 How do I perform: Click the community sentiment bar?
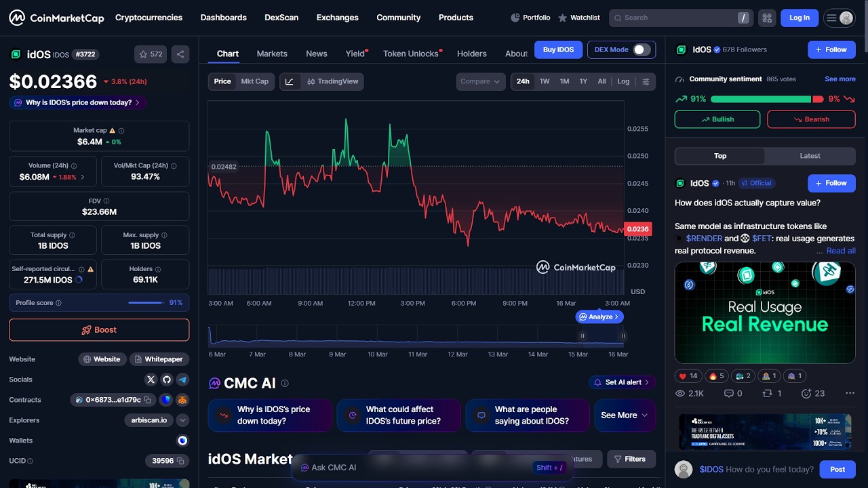coord(766,99)
